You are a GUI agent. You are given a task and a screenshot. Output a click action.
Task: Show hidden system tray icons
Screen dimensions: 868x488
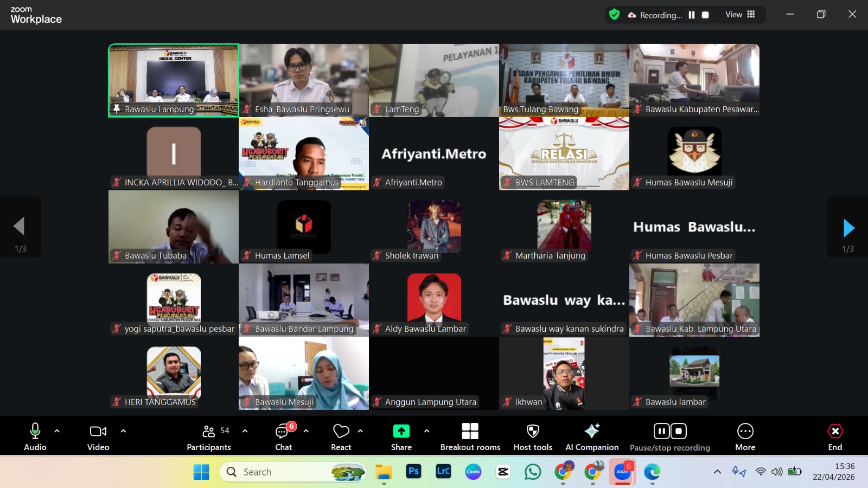[717, 472]
